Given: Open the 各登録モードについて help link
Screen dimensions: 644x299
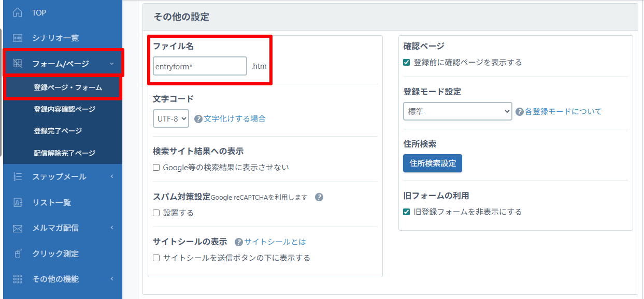Looking at the screenshot, I should pyautogui.click(x=563, y=112).
